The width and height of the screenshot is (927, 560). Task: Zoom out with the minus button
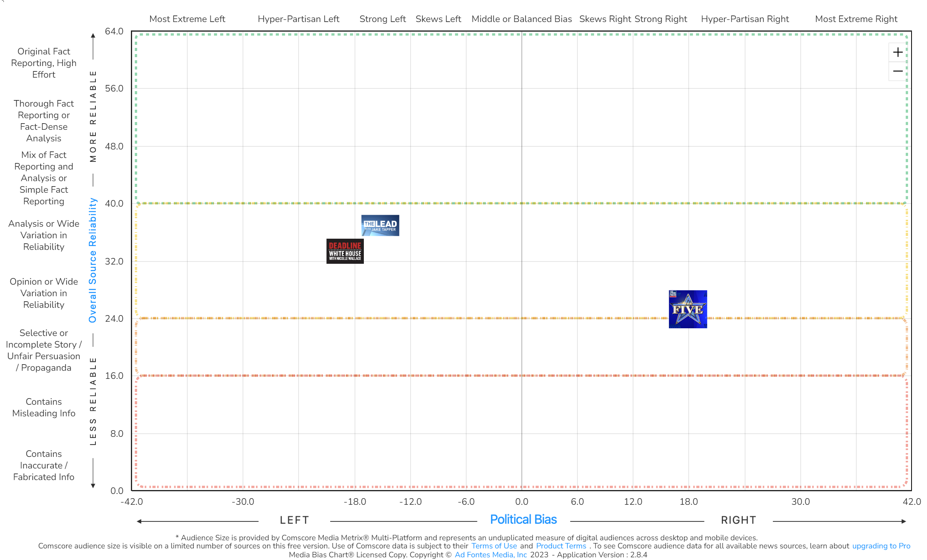point(898,71)
